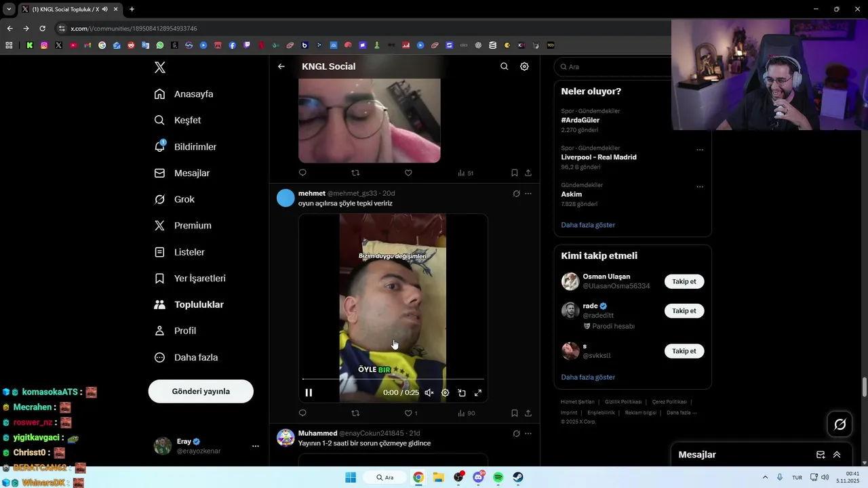Follow user s @svkksll
Screen dimensions: 868x488
[684, 351]
